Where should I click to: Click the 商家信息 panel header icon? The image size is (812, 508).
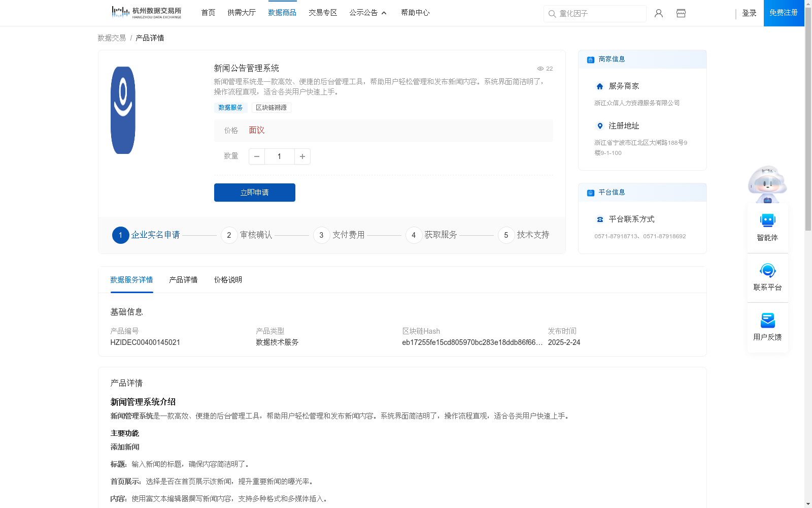(591, 59)
